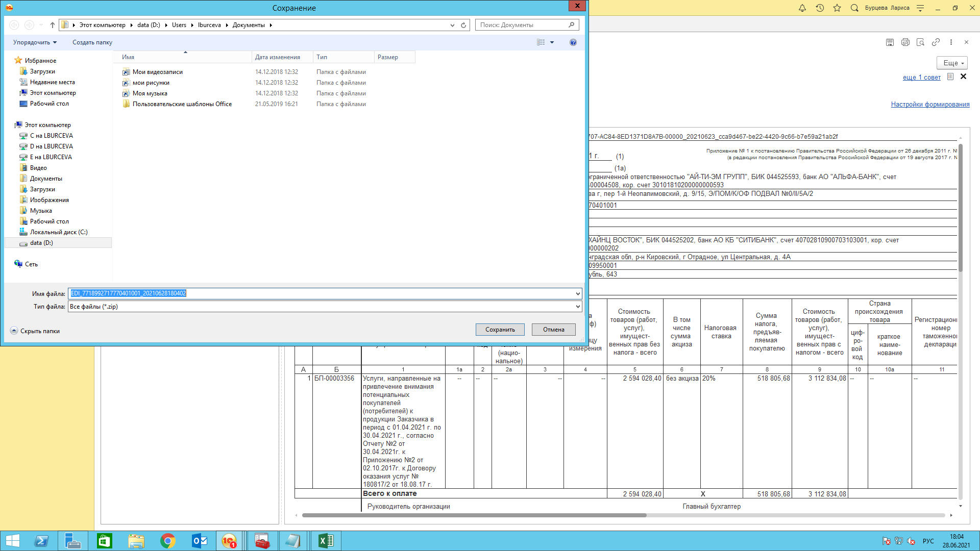Open the 1C notifications bell
Image resolution: width=980 pixels, height=551 pixels.
coord(802,8)
